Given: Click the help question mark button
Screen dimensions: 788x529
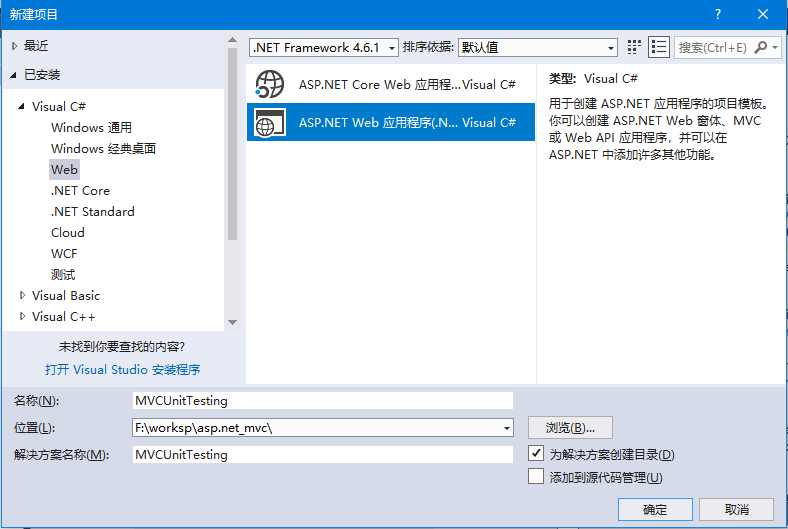Looking at the screenshot, I should [x=717, y=14].
